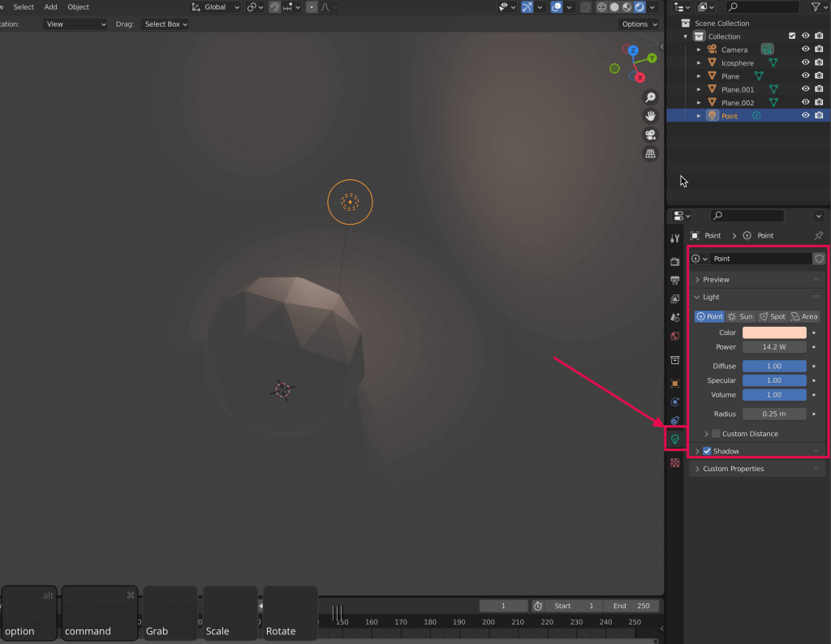831x644 pixels.
Task: Disable Plane.001 in renders via camera icon
Action: tap(820, 89)
